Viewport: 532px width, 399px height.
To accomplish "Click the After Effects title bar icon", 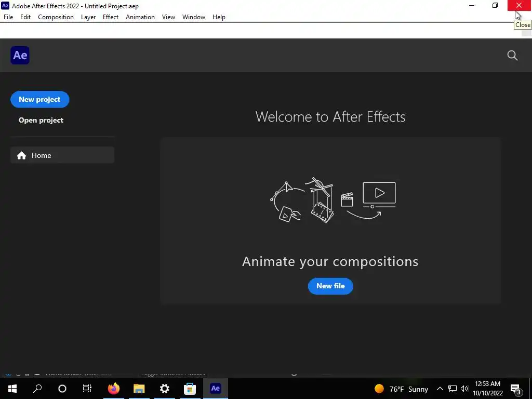I will click(5, 6).
